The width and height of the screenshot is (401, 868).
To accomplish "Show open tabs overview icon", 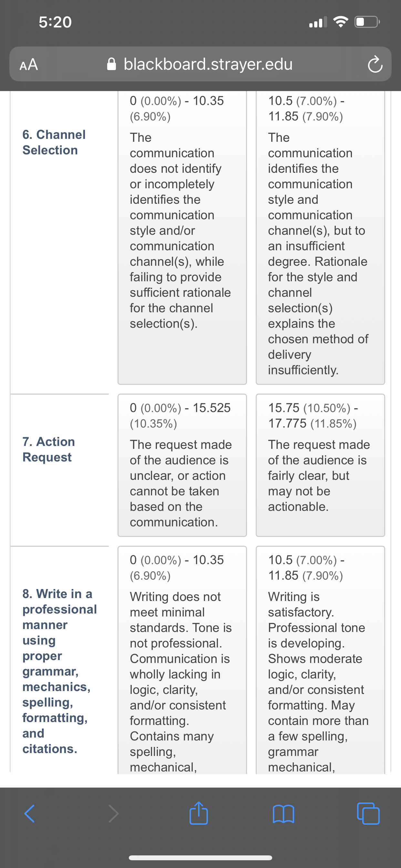I will click(368, 813).
